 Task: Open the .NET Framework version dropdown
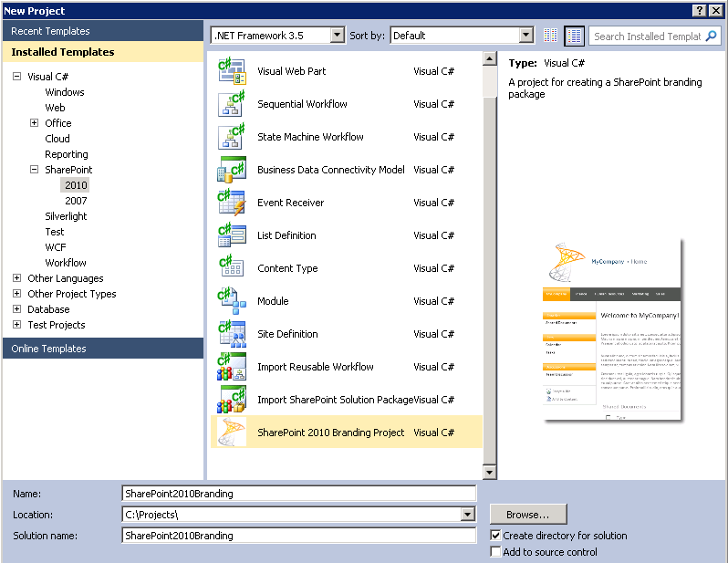click(337, 36)
